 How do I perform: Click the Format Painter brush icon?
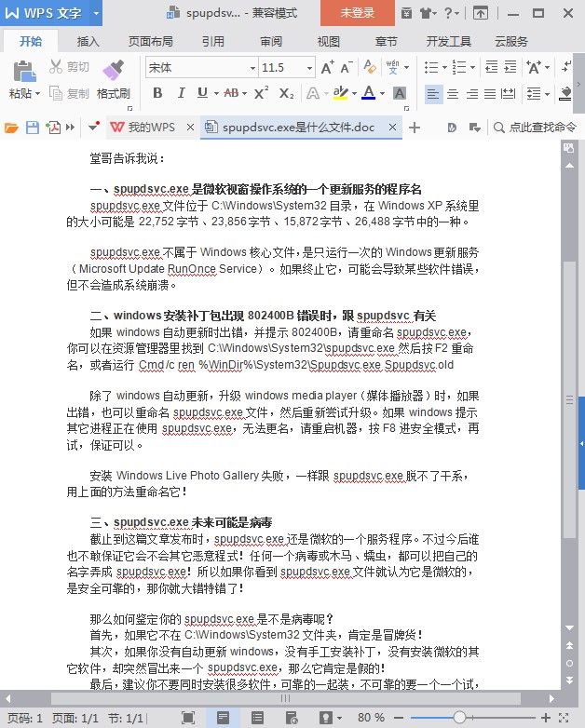click(113, 71)
